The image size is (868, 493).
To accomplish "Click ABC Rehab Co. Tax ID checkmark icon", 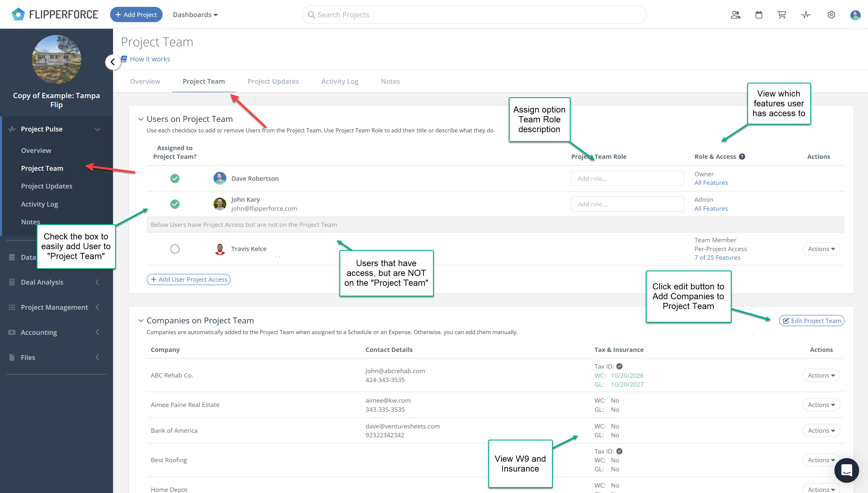I will 619,366.
